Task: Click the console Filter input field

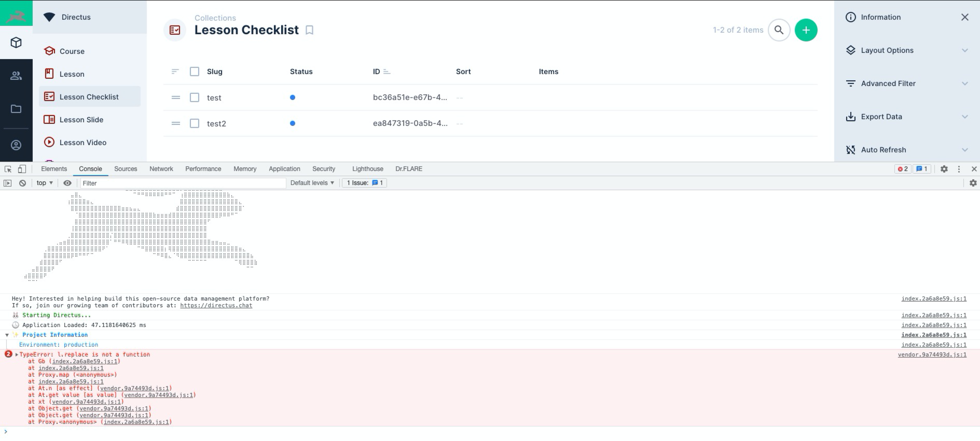Action: pyautogui.click(x=183, y=183)
